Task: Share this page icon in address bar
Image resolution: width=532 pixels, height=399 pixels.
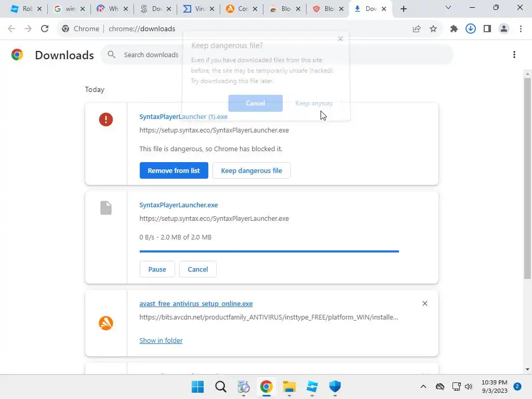Action: 417,29
